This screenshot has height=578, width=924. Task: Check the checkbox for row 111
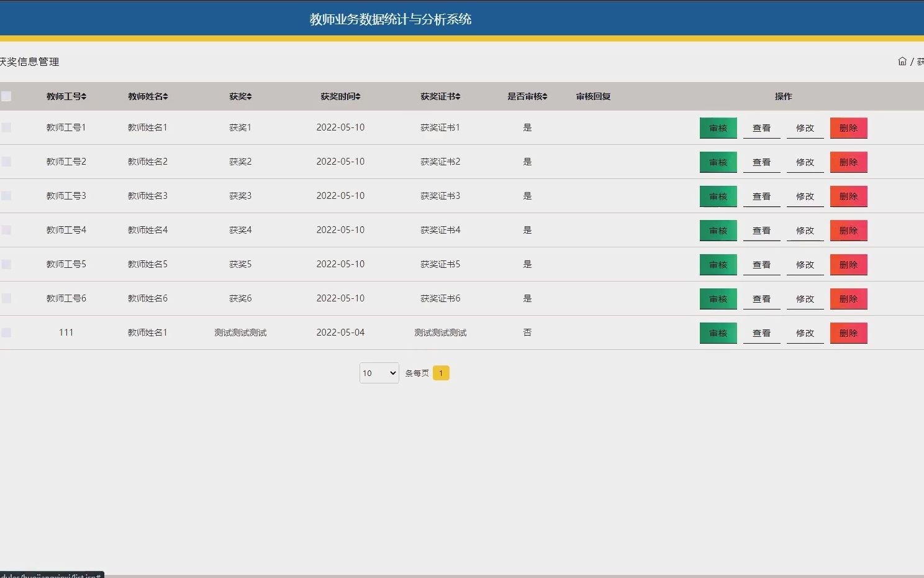[6, 333]
